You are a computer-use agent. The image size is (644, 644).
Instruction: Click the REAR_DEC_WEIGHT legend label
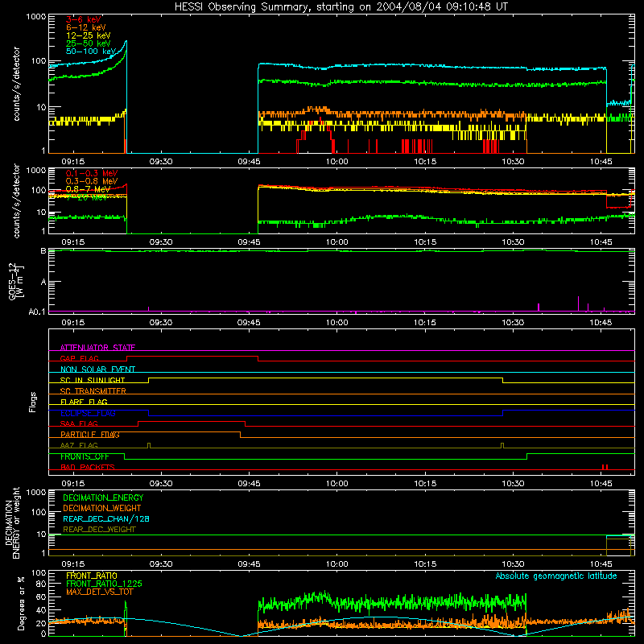pyautogui.click(x=99, y=530)
